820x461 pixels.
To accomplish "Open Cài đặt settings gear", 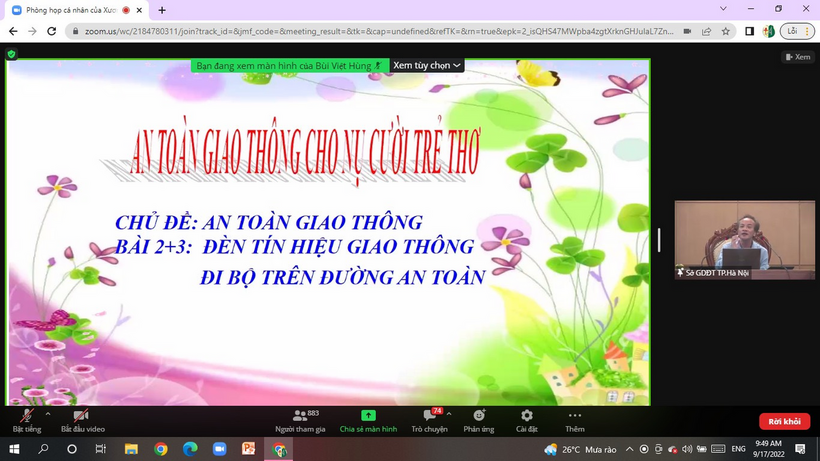I will coord(526,419).
